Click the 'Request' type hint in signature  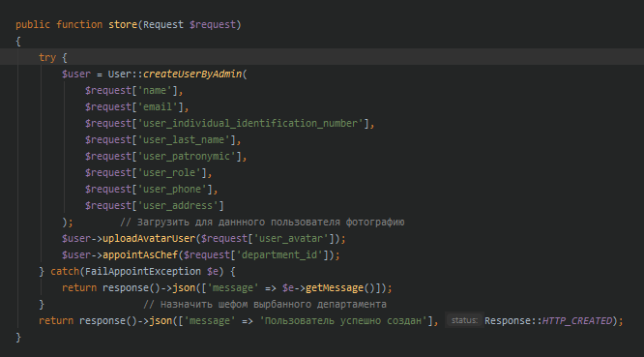tap(163, 24)
